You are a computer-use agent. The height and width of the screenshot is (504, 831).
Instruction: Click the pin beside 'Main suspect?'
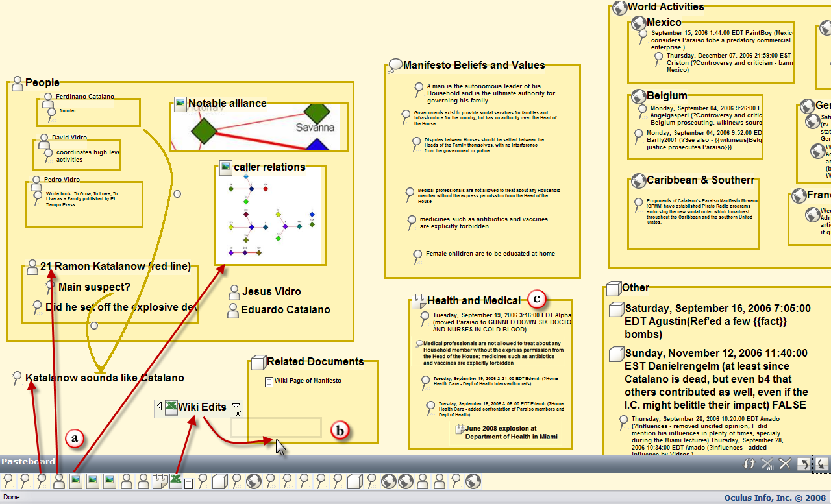(x=50, y=287)
